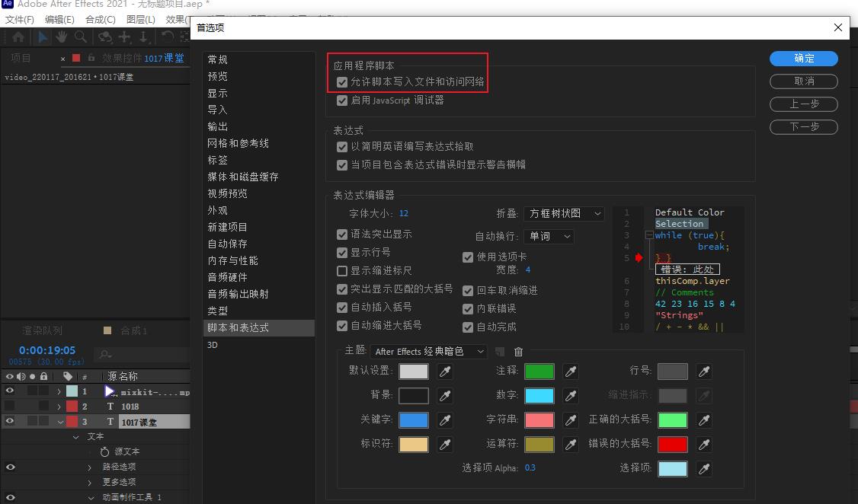Hide layer 1 mixkit with eye toggle
The height and width of the screenshot is (504, 858).
(x=10, y=391)
